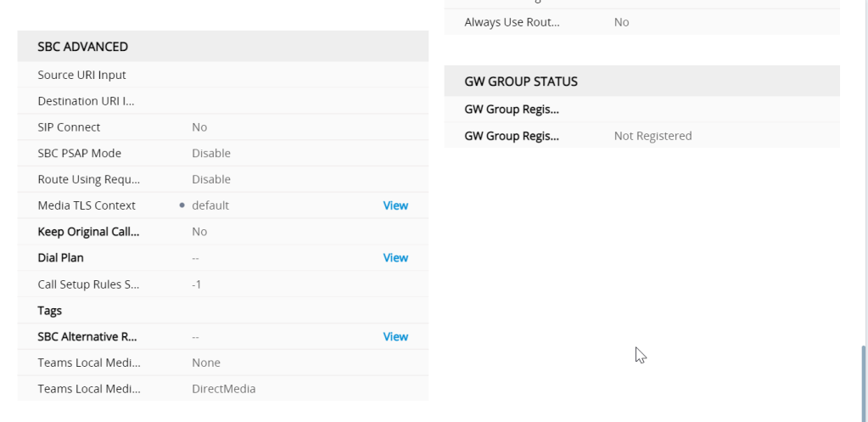Click the SIP Connect value No
The height and width of the screenshot is (422, 868).
coord(199,127)
